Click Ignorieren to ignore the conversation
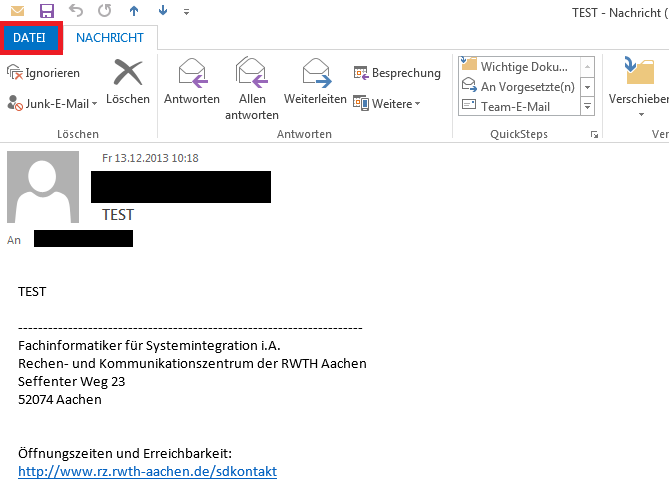The width and height of the screenshot is (669, 495). pos(44,73)
